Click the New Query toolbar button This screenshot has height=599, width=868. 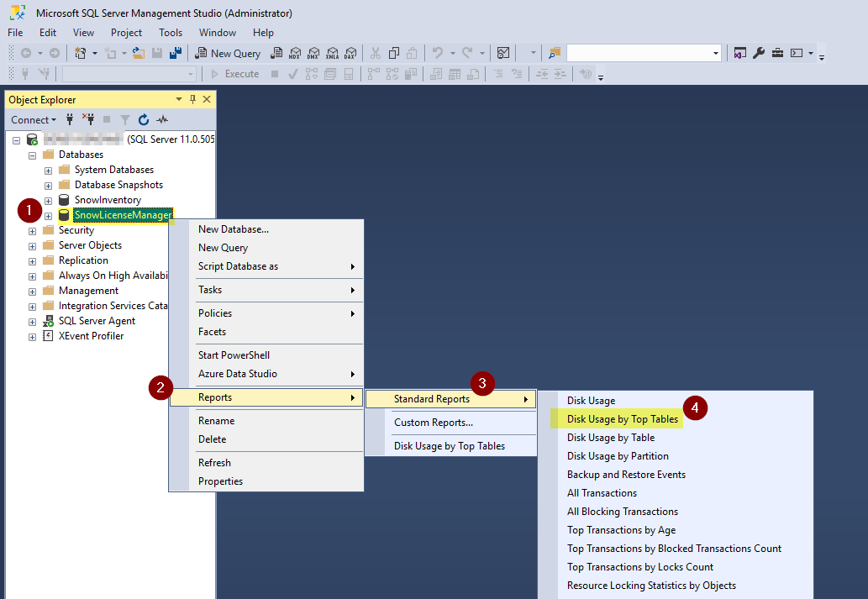(228, 53)
